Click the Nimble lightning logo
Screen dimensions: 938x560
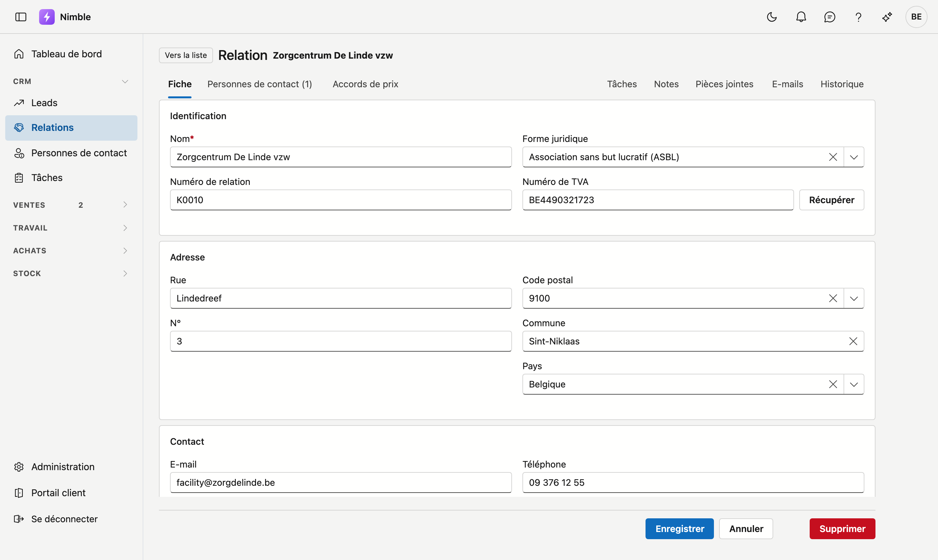click(47, 17)
